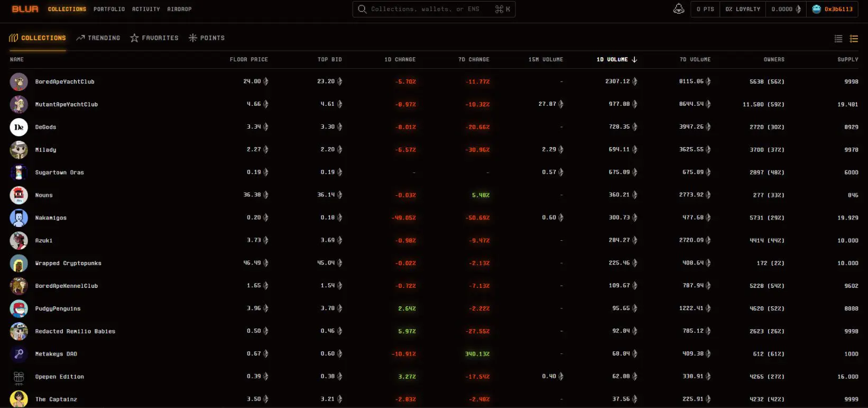
Task: Open the Milady avatar icon
Action: [19, 150]
